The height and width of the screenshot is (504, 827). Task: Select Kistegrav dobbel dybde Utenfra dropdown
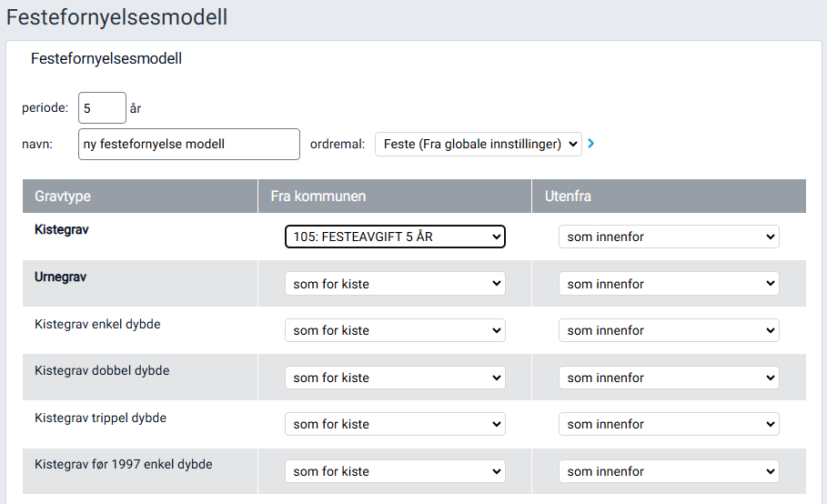[669, 378]
